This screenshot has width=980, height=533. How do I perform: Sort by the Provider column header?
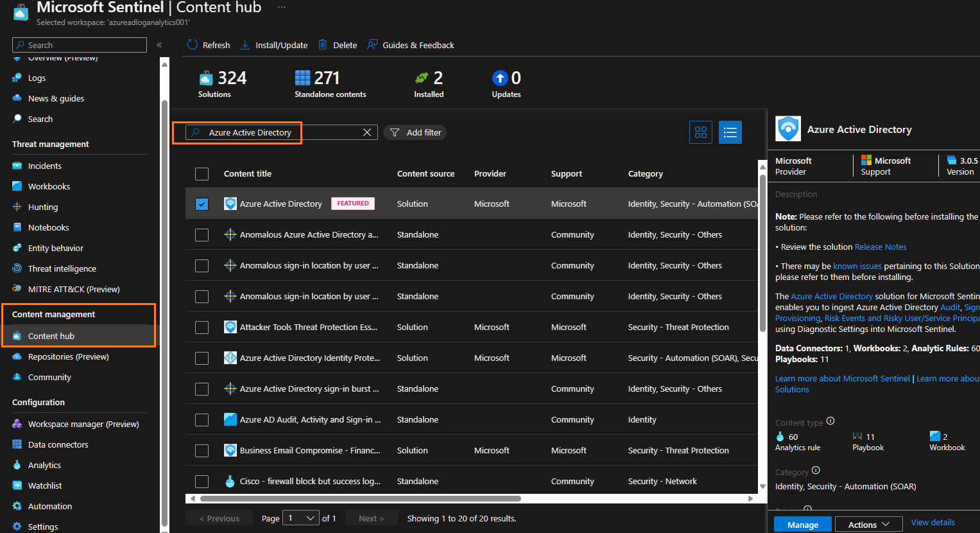coord(490,173)
